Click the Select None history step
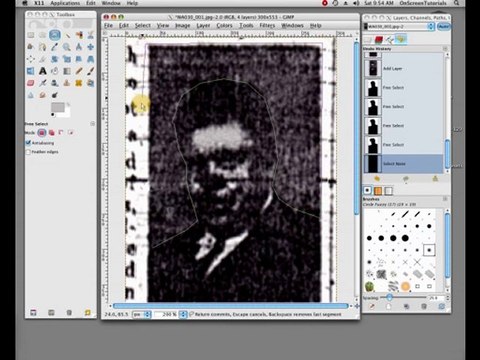 point(403,164)
